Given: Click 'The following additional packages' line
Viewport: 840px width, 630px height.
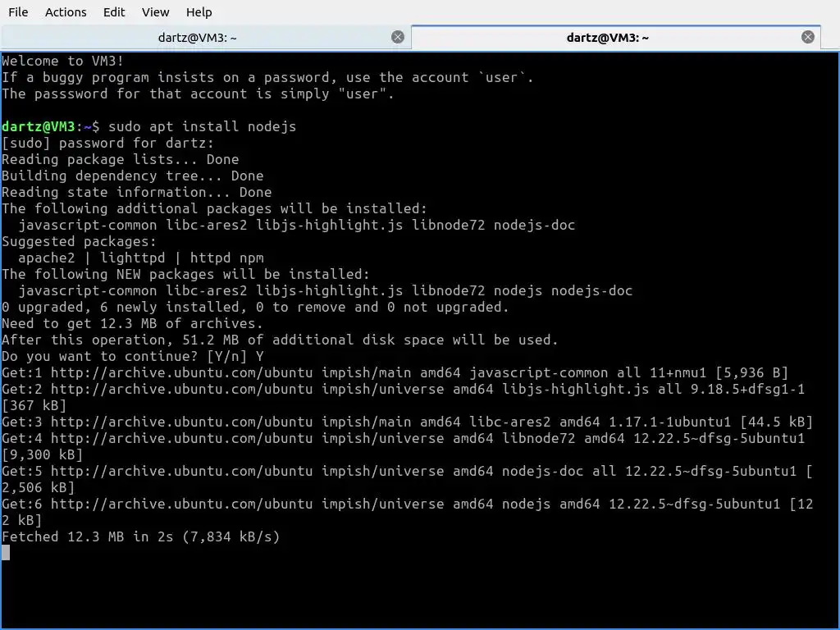Looking at the screenshot, I should click(x=214, y=209).
